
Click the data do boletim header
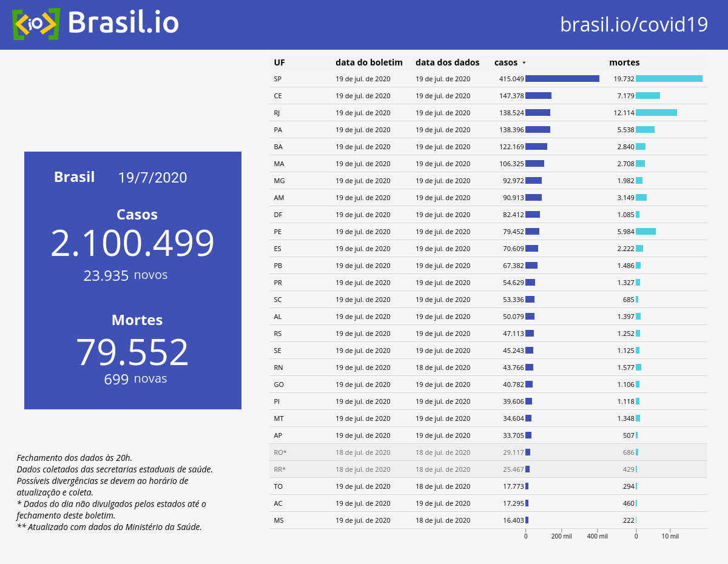369,62
